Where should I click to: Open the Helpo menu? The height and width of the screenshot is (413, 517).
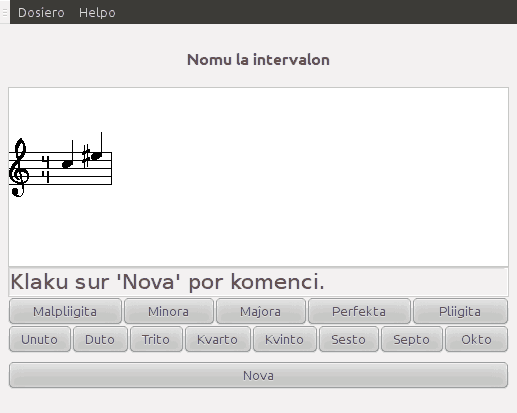click(97, 13)
